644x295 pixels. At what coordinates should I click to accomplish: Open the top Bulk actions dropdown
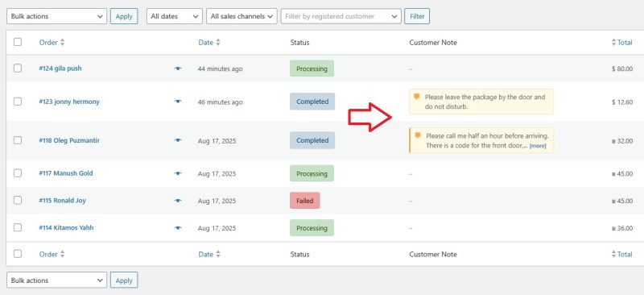pos(56,16)
